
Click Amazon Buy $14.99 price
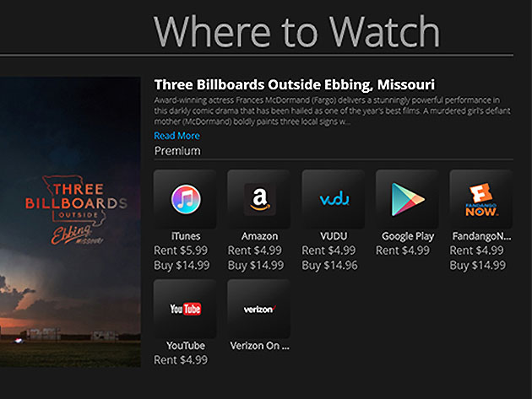(x=256, y=266)
